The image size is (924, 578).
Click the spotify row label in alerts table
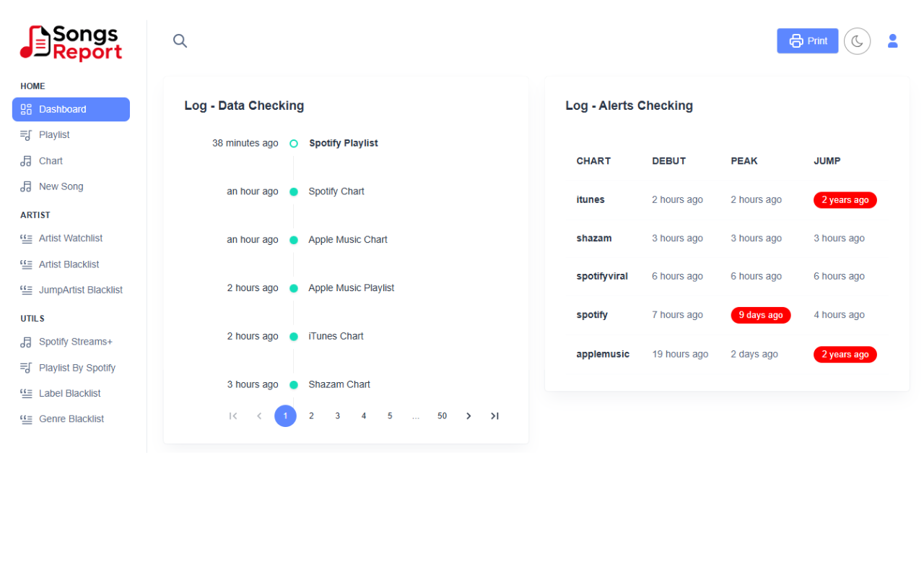[x=592, y=315]
